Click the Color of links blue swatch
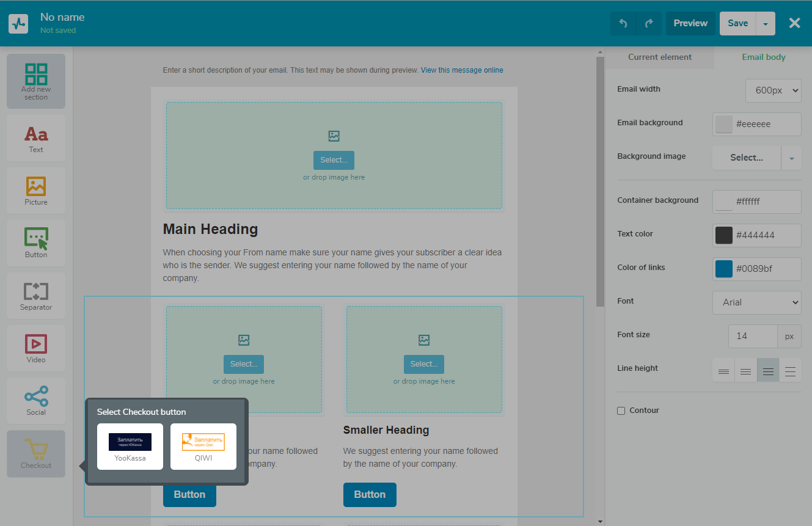This screenshot has height=526, width=812. [724, 269]
